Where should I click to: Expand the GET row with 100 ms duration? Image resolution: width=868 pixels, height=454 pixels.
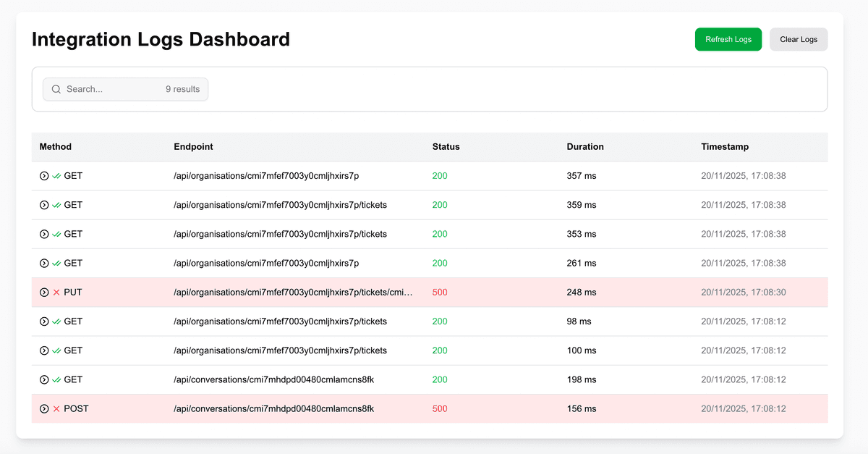[44, 350]
